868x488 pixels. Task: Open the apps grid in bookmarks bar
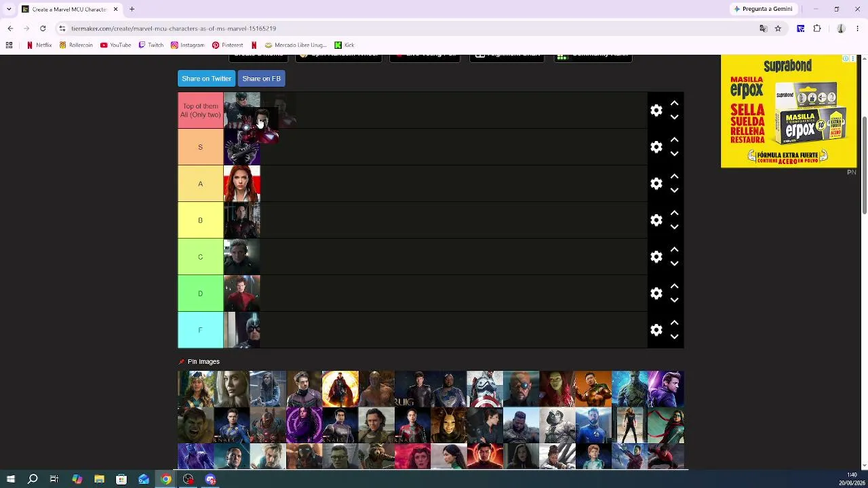point(9,45)
